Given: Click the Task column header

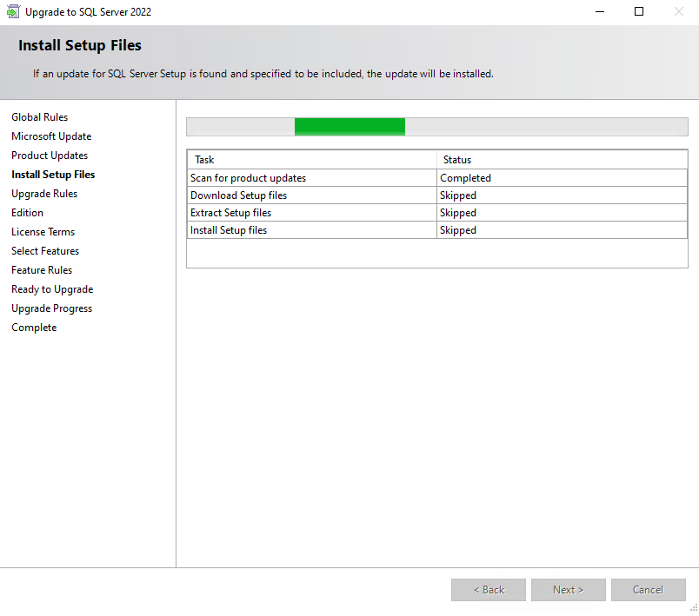Looking at the screenshot, I should [311, 160].
